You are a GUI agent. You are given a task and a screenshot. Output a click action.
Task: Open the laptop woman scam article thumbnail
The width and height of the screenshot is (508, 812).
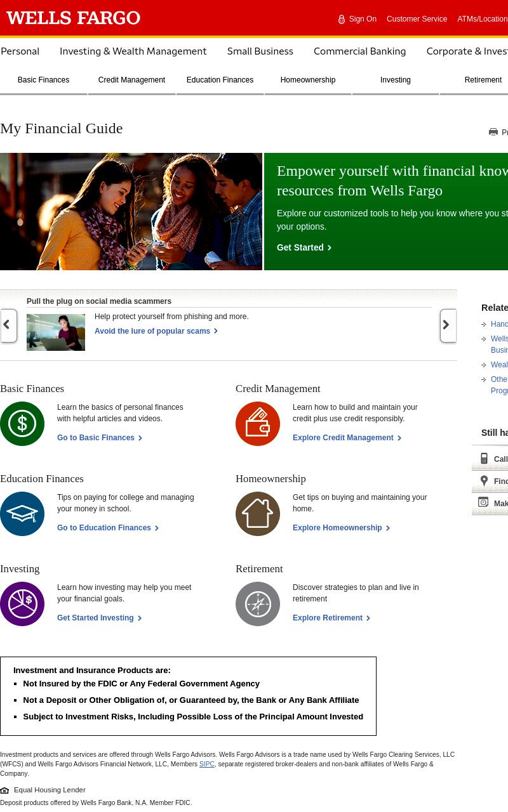click(x=56, y=332)
